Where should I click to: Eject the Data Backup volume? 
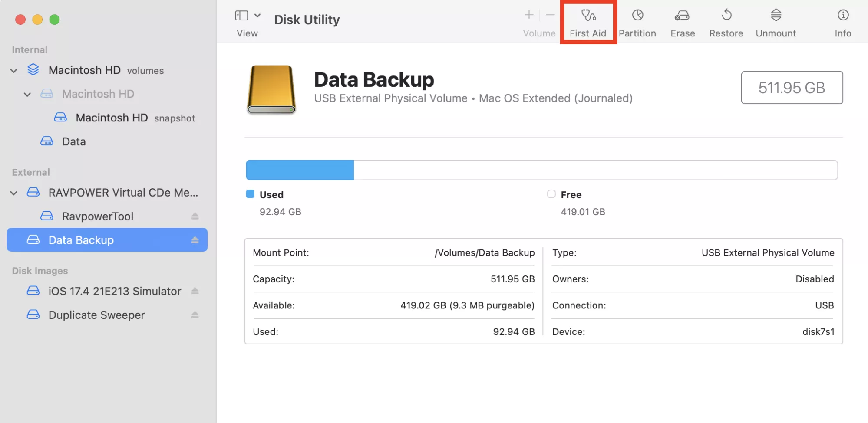tap(195, 240)
